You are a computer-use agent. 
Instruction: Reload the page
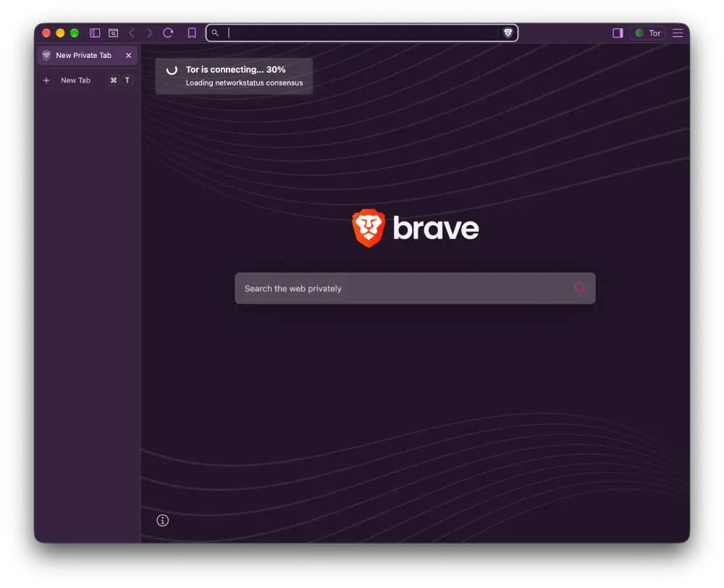[x=168, y=33]
